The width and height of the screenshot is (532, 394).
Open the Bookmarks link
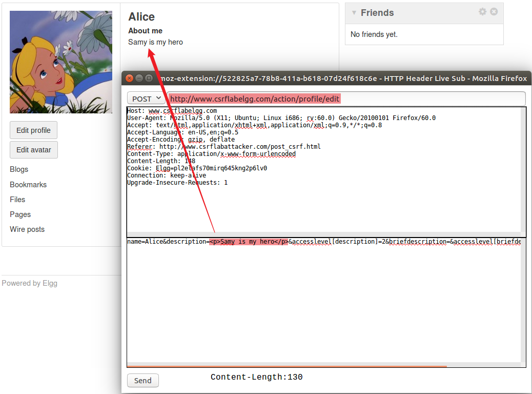28,185
